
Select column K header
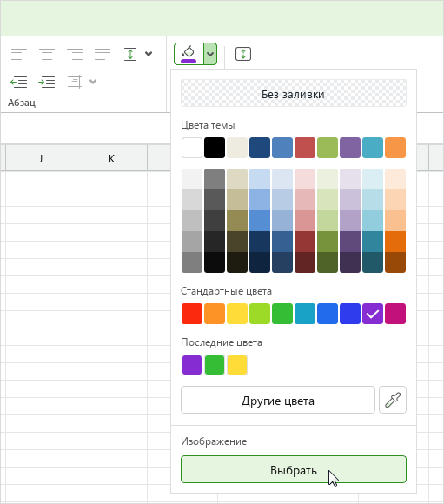pyautogui.click(x=111, y=158)
